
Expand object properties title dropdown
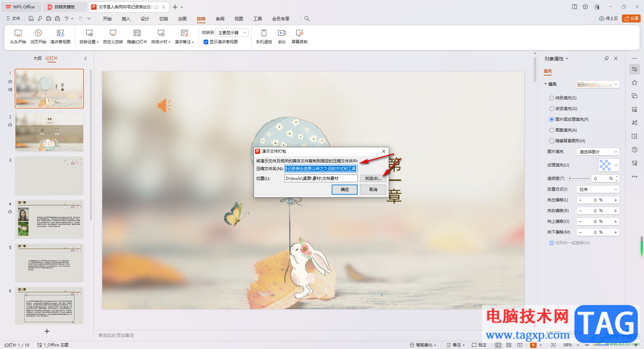567,59
